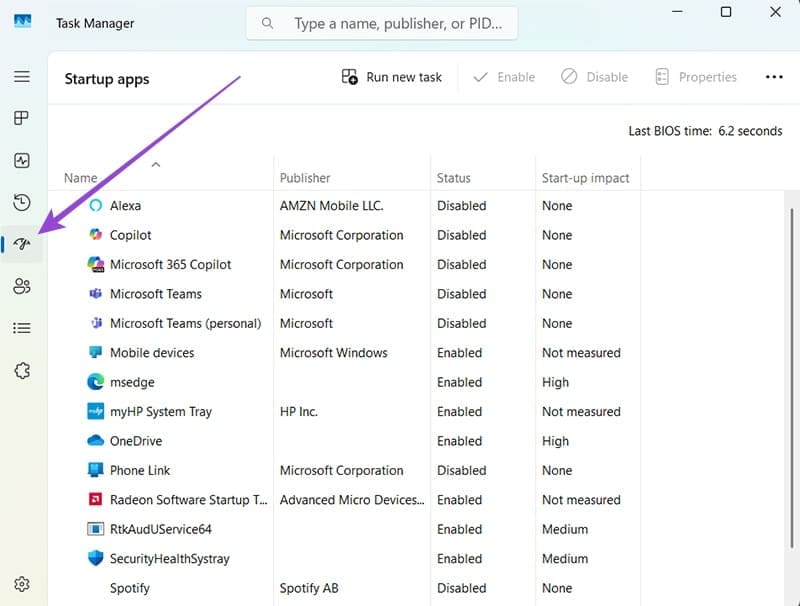Open Properties from the toolbar

[x=696, y=77]
